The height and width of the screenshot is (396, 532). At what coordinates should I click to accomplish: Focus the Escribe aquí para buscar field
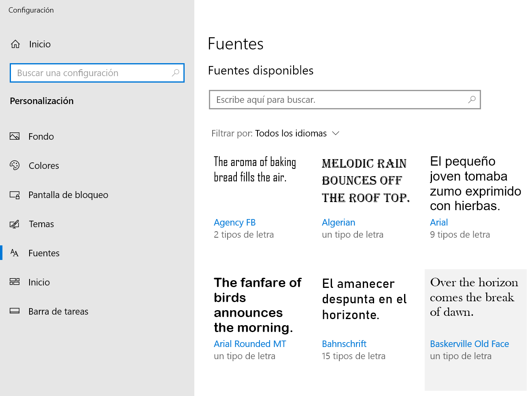click(345, 100)
